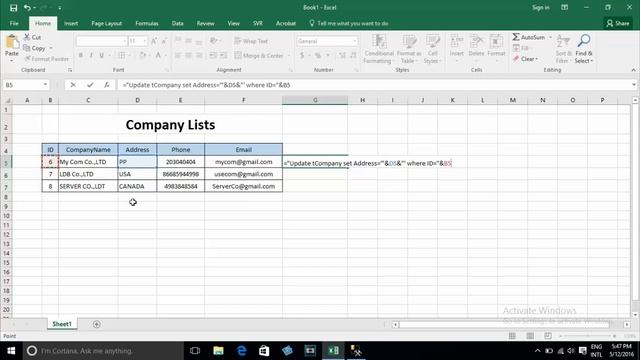This screenshot has height=360, width=640.
Task: Toggle Wrap Text in Alignment group
Action: (x=251, y=41)
